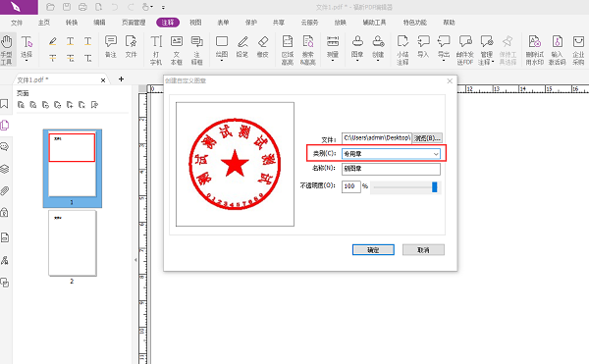The image size is (589, 364).
Task: Select the Typewriter (打字机) tool
Action: 156,50
